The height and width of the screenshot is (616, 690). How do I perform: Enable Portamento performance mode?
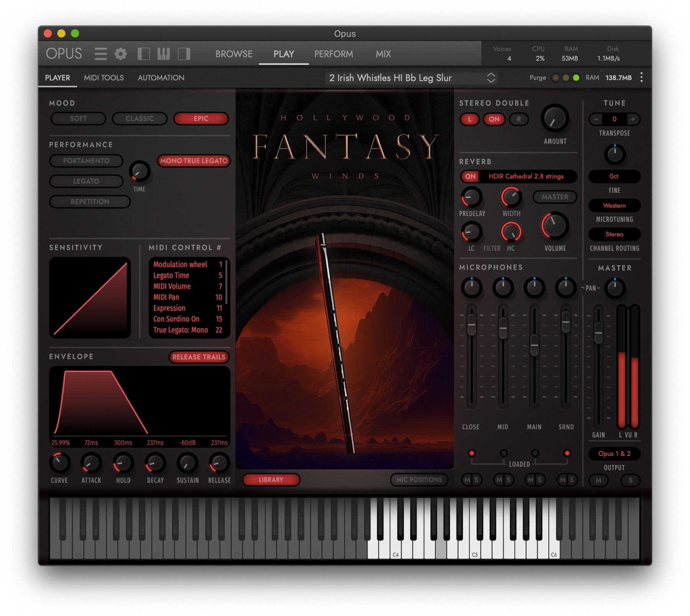[86, 161]
